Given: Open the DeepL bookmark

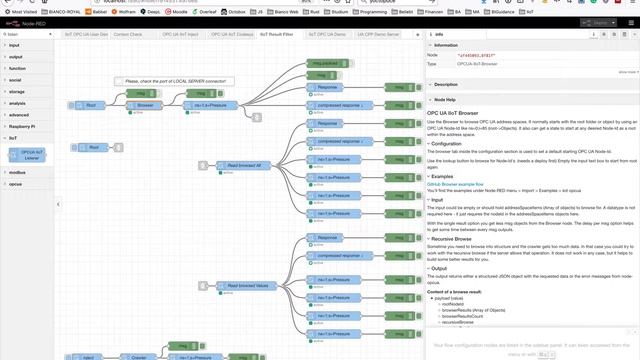Looking at the screenshot, I should click(150, 12).
